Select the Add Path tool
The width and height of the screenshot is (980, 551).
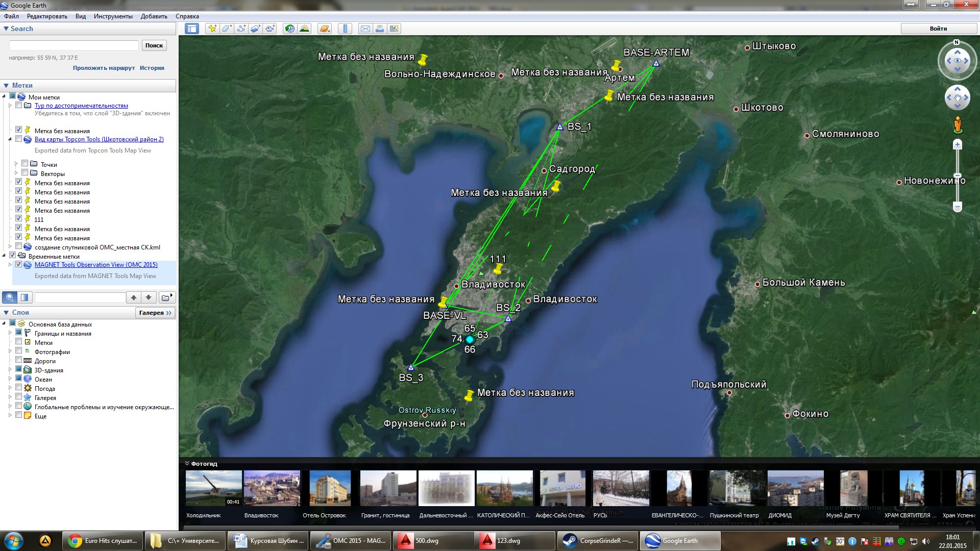(x=241, y=29)
